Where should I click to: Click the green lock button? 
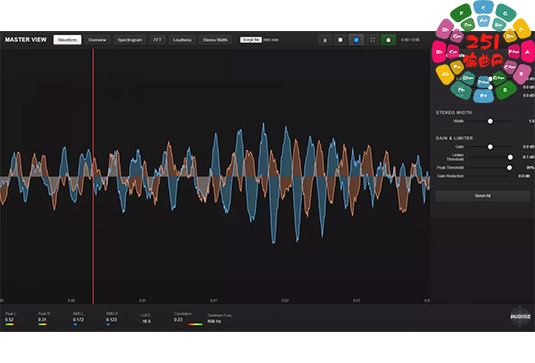pos(388,40)
